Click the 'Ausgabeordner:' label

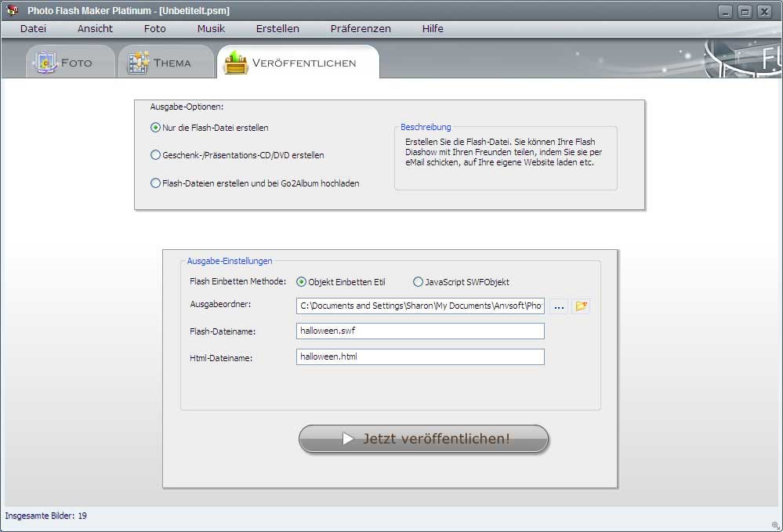point(220,305)
